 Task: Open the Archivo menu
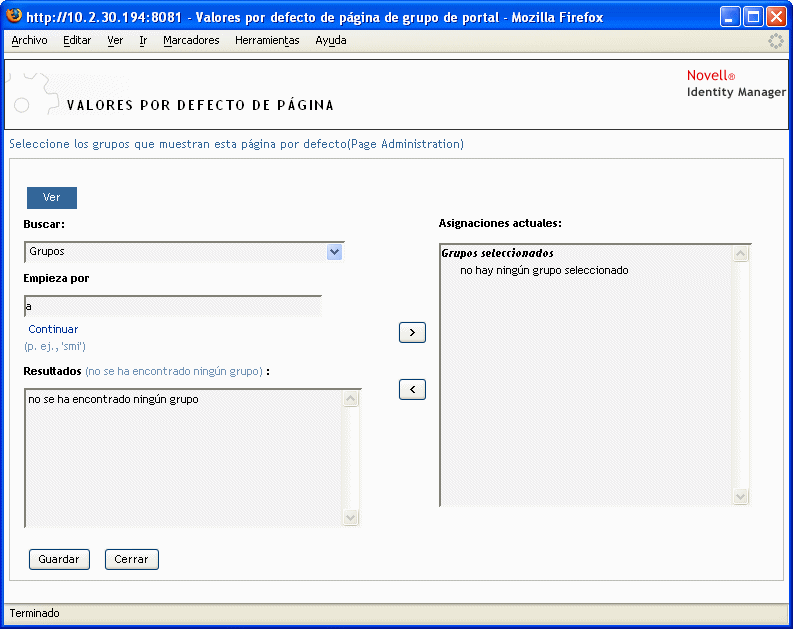point(29,40)
